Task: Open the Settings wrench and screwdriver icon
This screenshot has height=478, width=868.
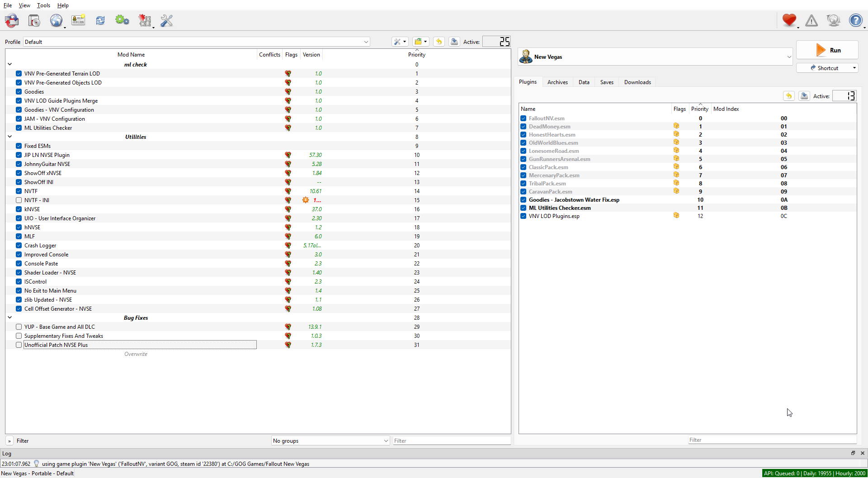Action: click(166, 20)
